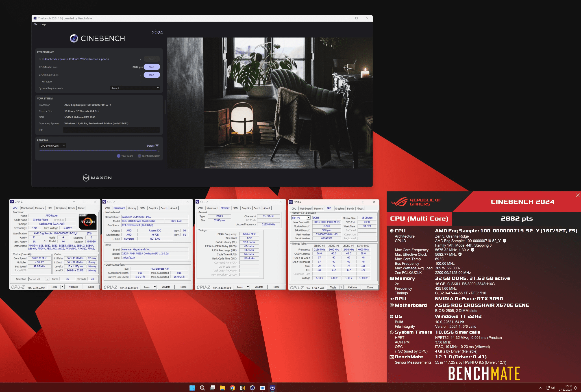Open the Help menu in Cinebench

pos(43,24)
